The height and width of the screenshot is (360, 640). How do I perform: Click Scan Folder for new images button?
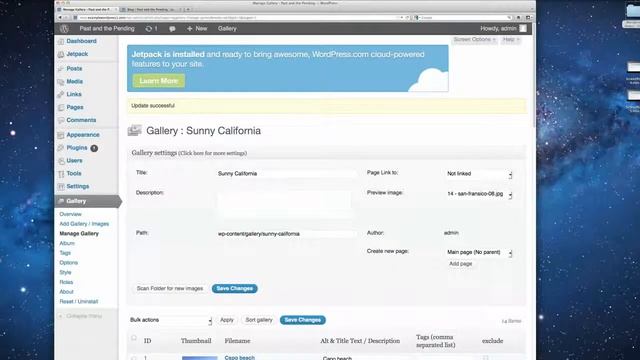[x=170, y=289]
